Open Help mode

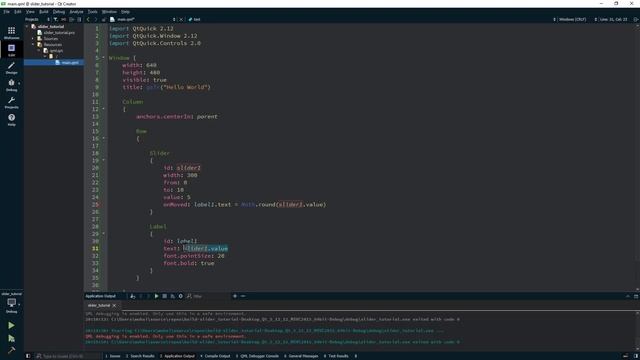point(11,120)
